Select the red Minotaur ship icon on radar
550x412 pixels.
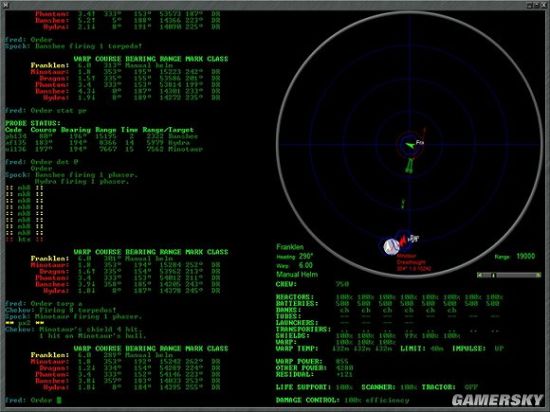pyautogui.click(x=403, y=240)
